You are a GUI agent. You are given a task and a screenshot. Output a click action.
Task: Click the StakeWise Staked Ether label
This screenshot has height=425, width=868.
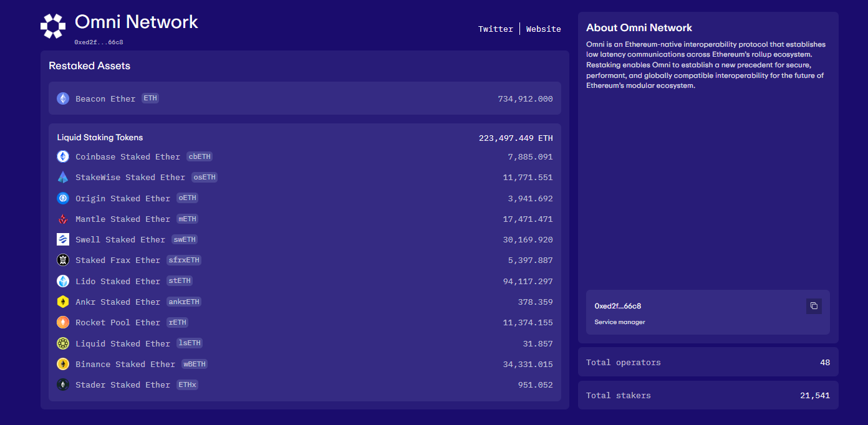pyautogui.click(x=130, y=177)
